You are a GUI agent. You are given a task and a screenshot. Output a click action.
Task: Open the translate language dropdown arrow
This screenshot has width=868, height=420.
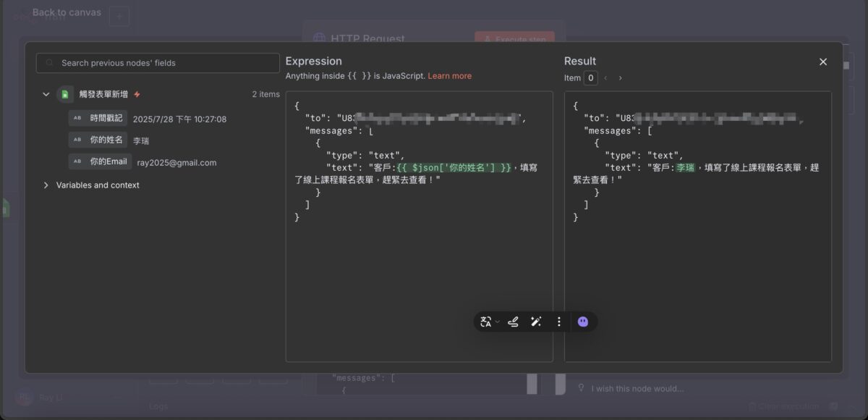498,322
